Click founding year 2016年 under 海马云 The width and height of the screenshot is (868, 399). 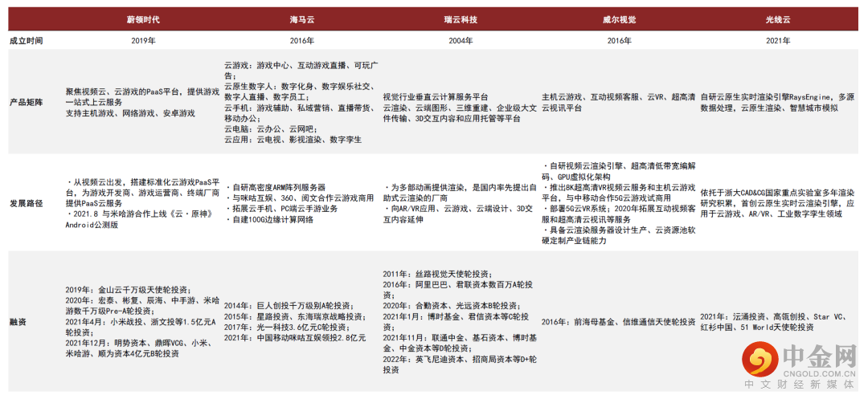pyautogui.click(x=301, y=41)
